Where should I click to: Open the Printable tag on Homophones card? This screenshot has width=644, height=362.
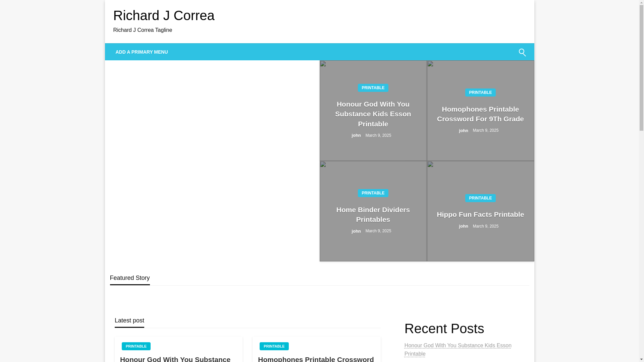[480, 93]
